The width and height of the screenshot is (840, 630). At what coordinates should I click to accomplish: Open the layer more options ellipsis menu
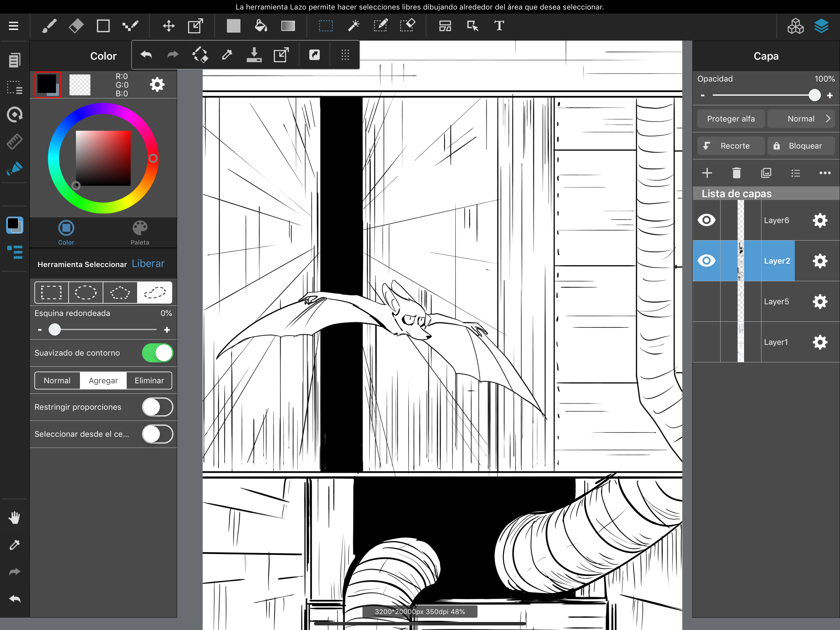pos(825,173)
